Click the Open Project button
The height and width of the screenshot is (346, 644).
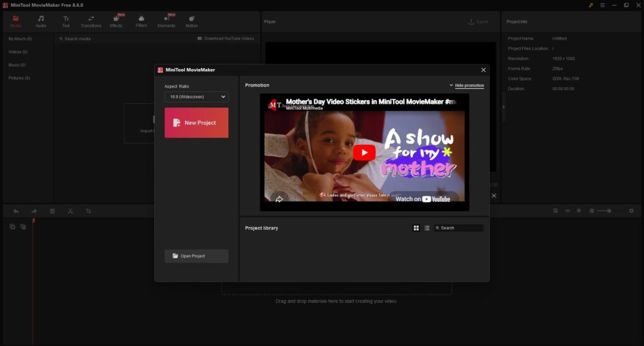(196, 256)
